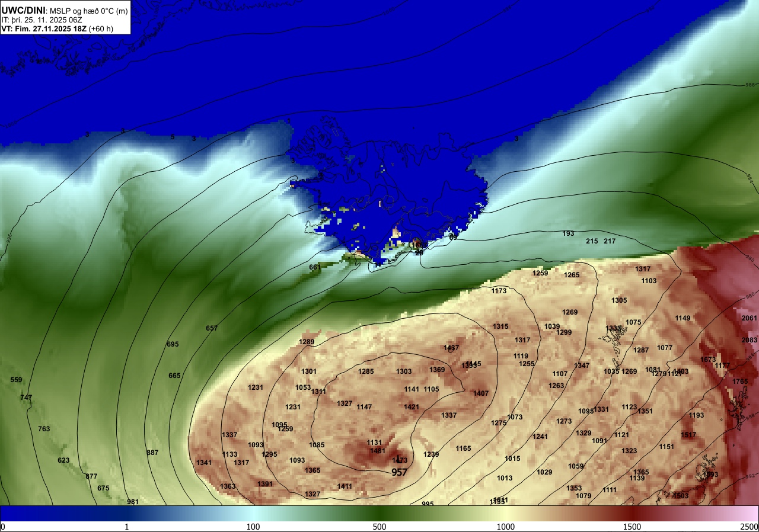
Task: Click the map value 887
Action: [152, 453]
